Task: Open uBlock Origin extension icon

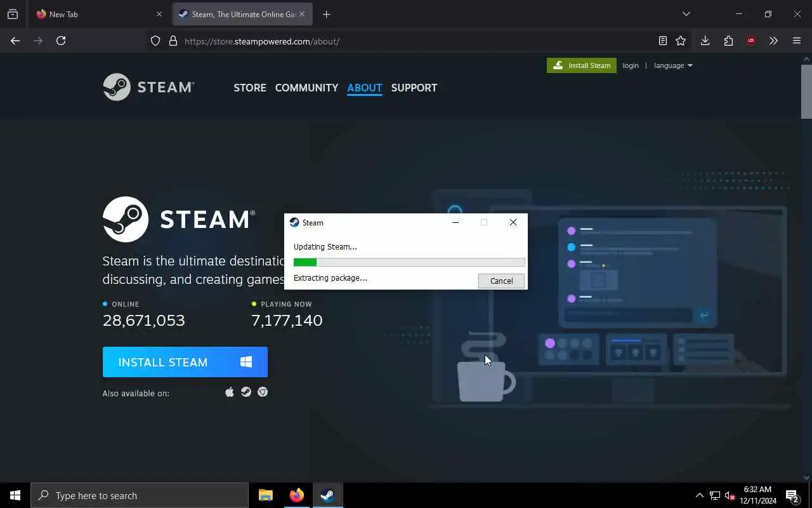Action: tap(751, 41)
